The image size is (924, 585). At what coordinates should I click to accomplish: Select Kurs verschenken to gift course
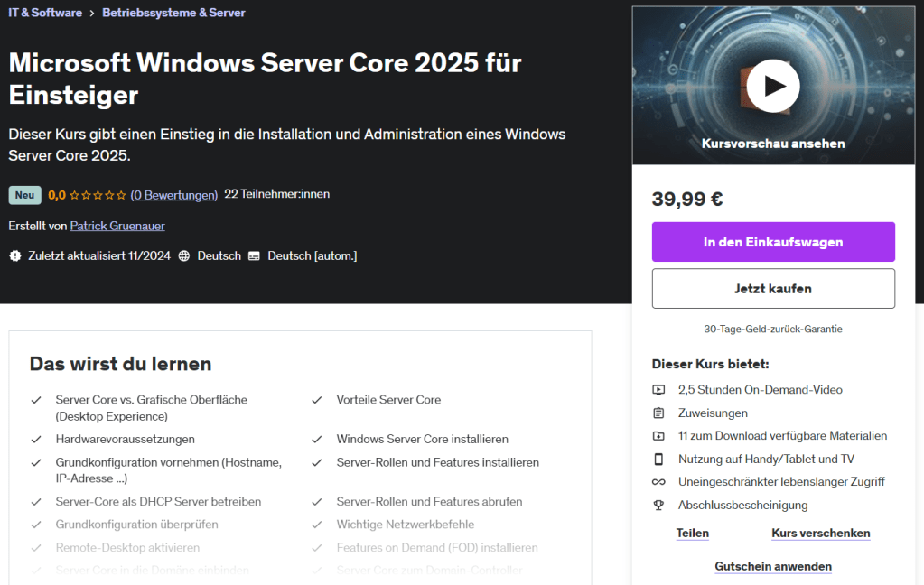click(820, 534)
